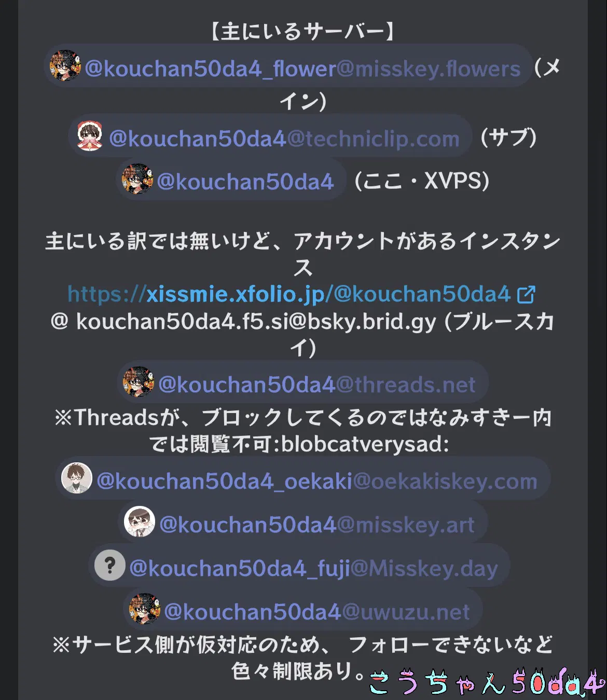Click the kouchan50da4.f5.si@bsky.brid.gy text
Viewport: 607px width, 700px height.
point(256,322)
